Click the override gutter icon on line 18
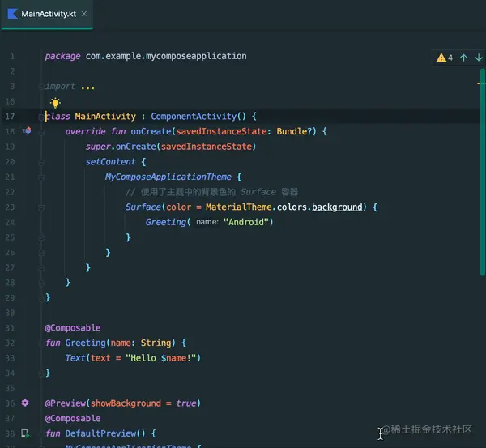The height and width of the screenshot is (448, 486). pos(27,130)
